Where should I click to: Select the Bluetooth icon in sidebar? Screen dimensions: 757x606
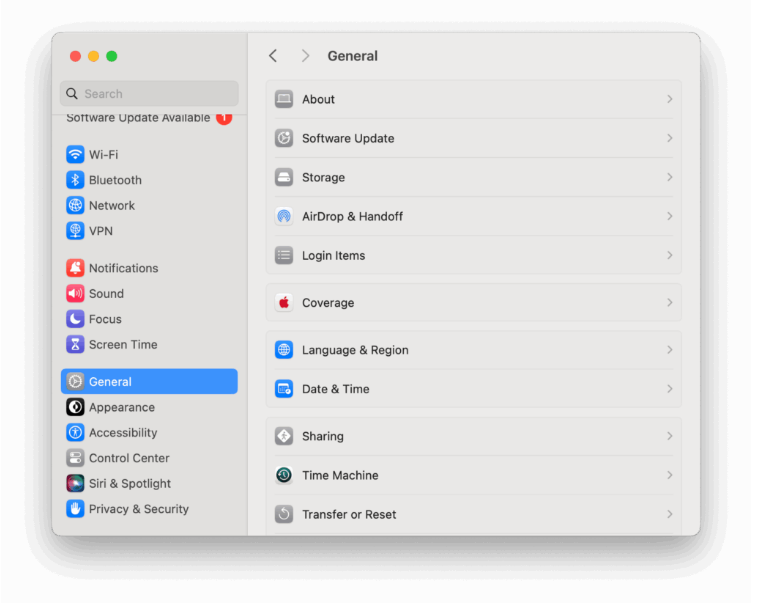(x=75, y=180)
